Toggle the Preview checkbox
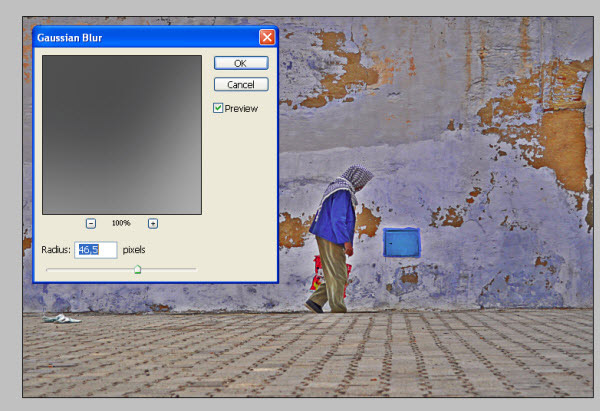Screen dimensions: 600x411 pyautogui.click(x=218, y=108)
